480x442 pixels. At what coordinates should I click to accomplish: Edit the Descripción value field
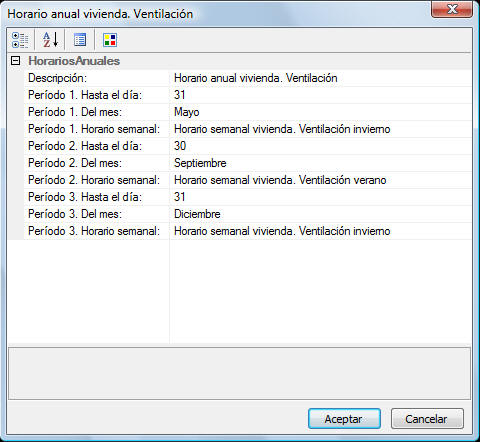click(x=320, y=78)
